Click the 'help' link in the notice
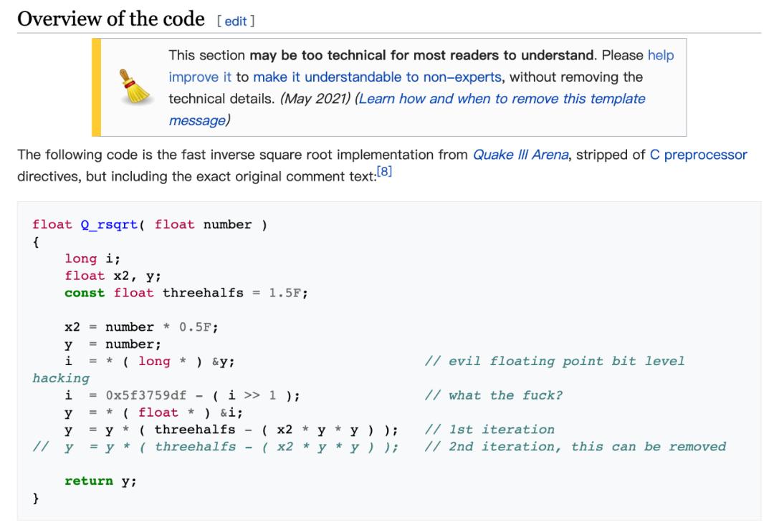Viewport: 774px width, 532px height. coord(661,55)
